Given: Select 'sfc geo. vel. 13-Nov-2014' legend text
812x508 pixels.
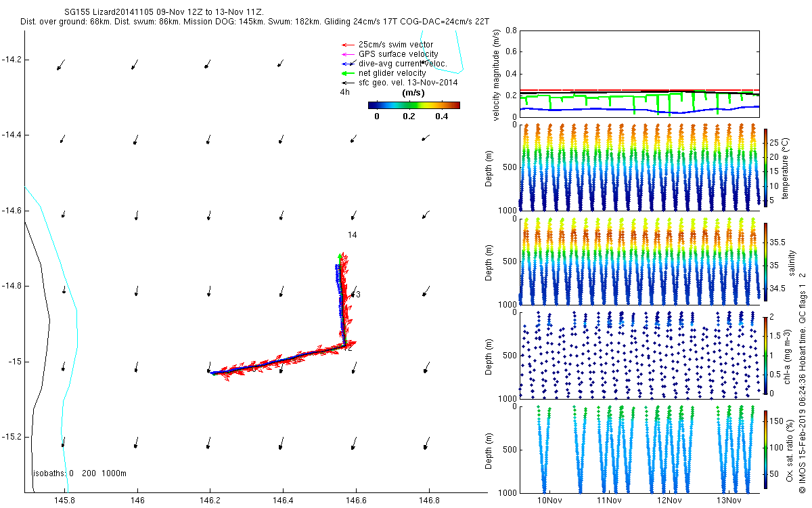Looking at the screenshot, I should [408, 83].
